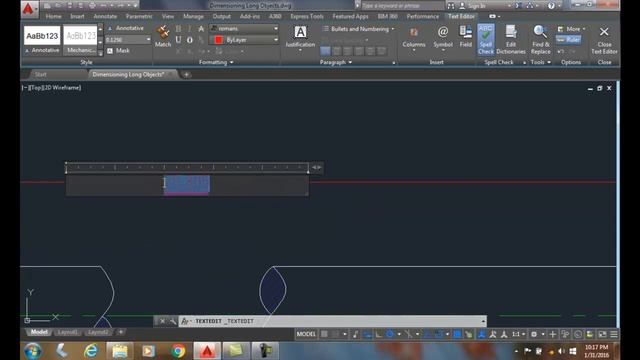Open command line customize wrench
Image resolution: width=640 pixels, height=360 pixels.
pos(172,321)
